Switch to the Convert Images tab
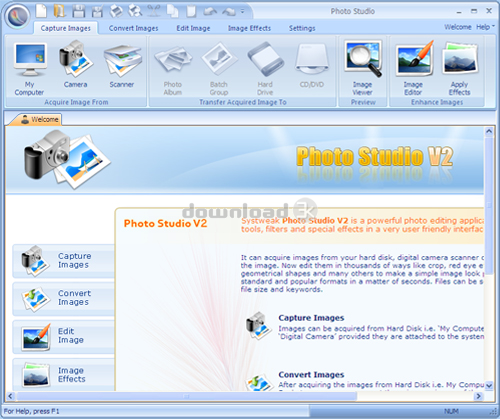The image size is (500, 420). 133,28
